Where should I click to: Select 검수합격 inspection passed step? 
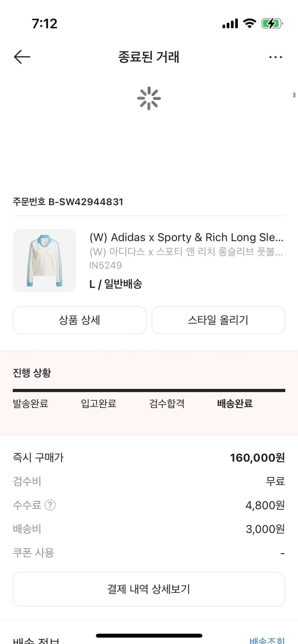coord(167,404)
